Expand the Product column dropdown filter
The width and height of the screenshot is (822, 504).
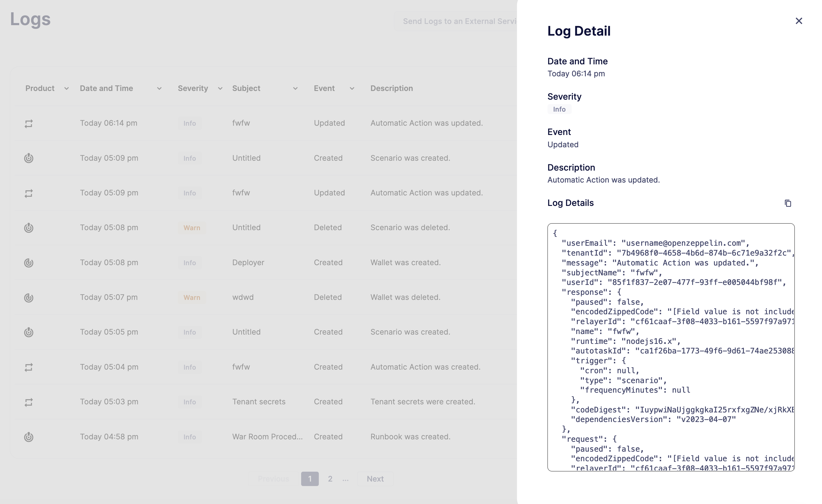pyautogui.click(x=66, y=89)
